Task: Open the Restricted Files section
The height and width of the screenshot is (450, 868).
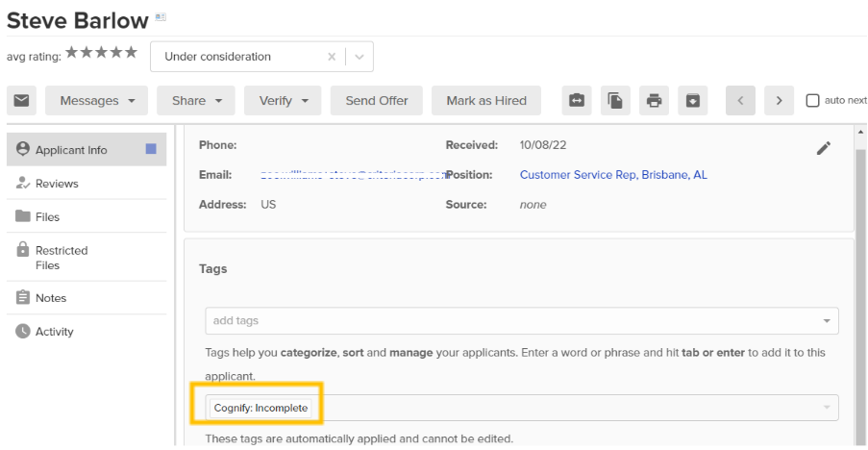Action: 61,258
